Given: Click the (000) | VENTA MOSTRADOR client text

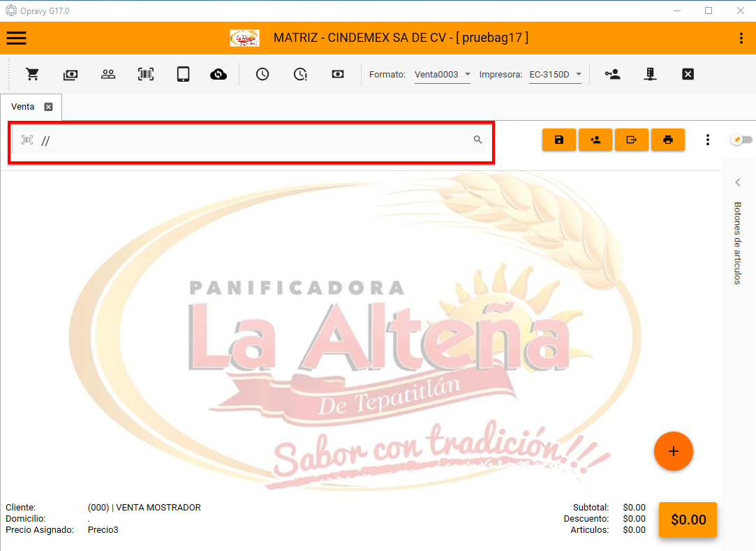Looking at the screenshot, I should tap(144, 508).
